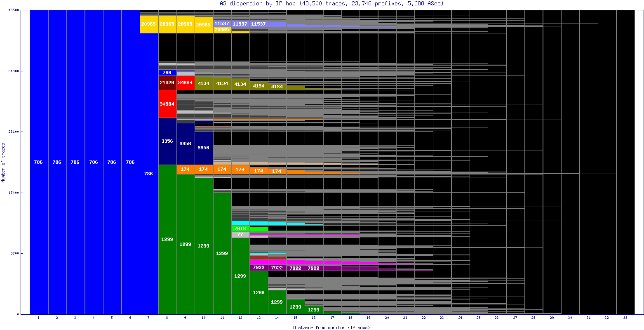Select the olive 4134 block at hop 12

coord(240,84)
